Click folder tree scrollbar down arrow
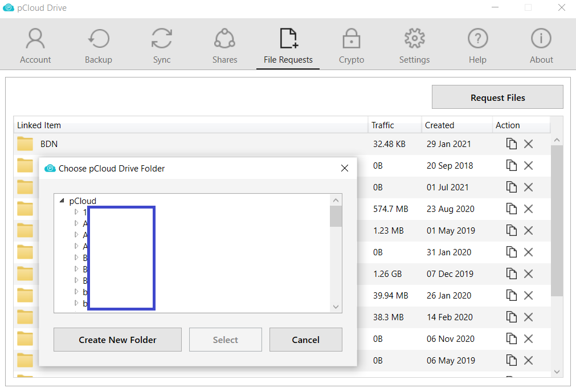 click(336, 307)
